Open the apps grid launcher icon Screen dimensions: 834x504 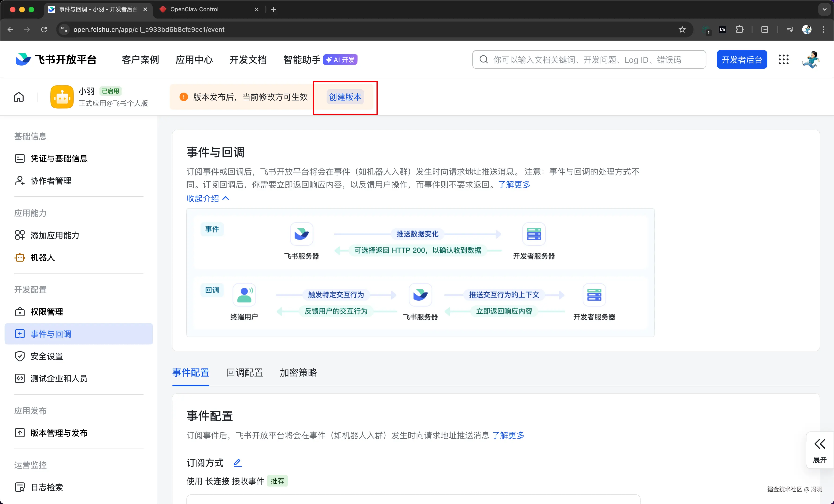click(783, 59)
